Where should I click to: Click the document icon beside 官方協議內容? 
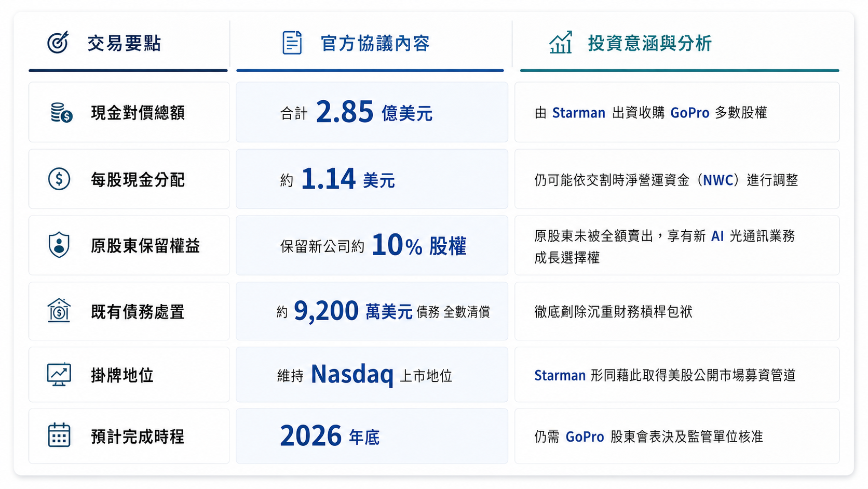pos(292,43)
